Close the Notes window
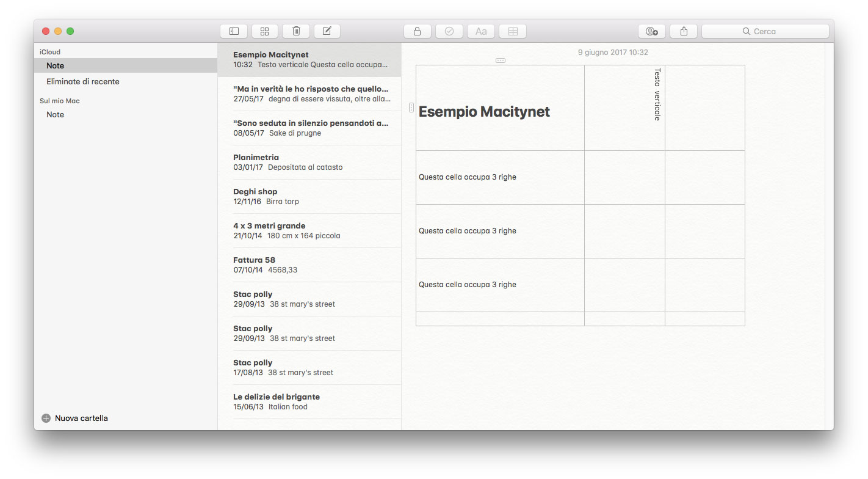 tap(46, 31)
